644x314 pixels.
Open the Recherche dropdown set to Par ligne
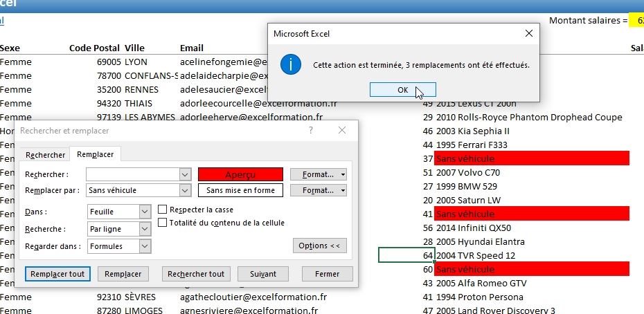pyautogui.click(x=145, y=228)
